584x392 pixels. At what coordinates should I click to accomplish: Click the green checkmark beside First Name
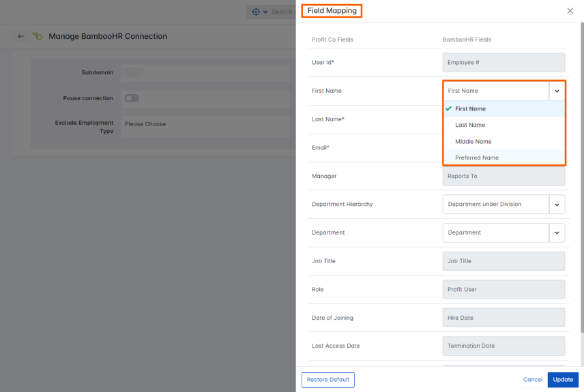pyautogui.click(x=448, y=108)
